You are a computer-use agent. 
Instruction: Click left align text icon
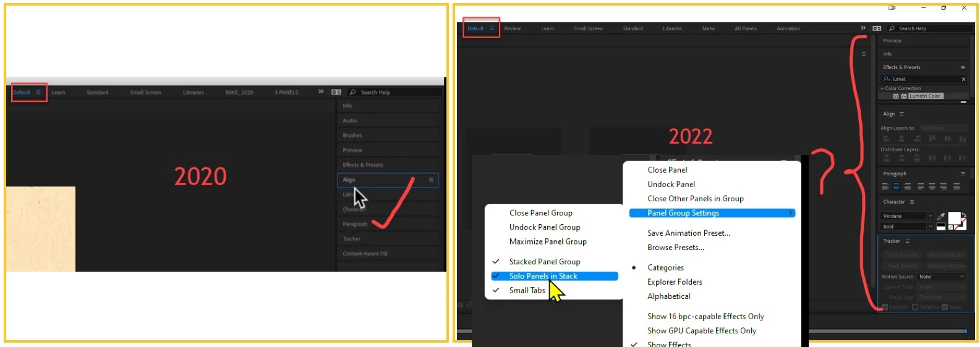click(885, 186)
